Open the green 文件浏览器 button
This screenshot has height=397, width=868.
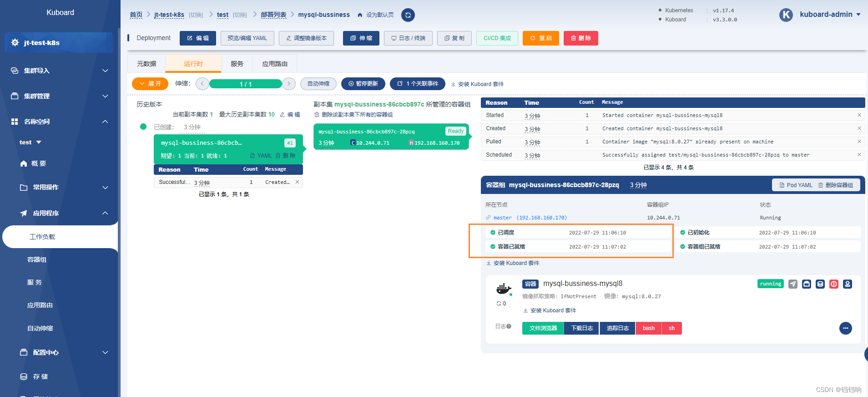point(543,328)
